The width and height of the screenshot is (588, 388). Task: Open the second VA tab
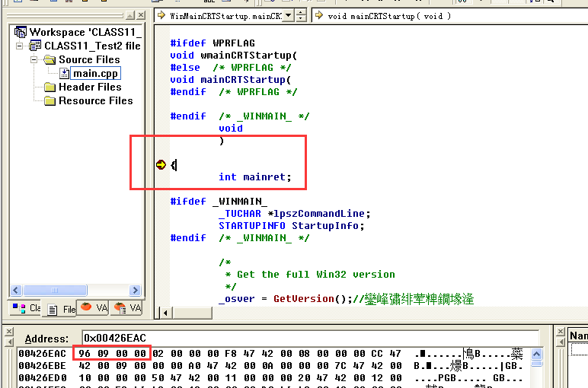[x=127, y=308]
